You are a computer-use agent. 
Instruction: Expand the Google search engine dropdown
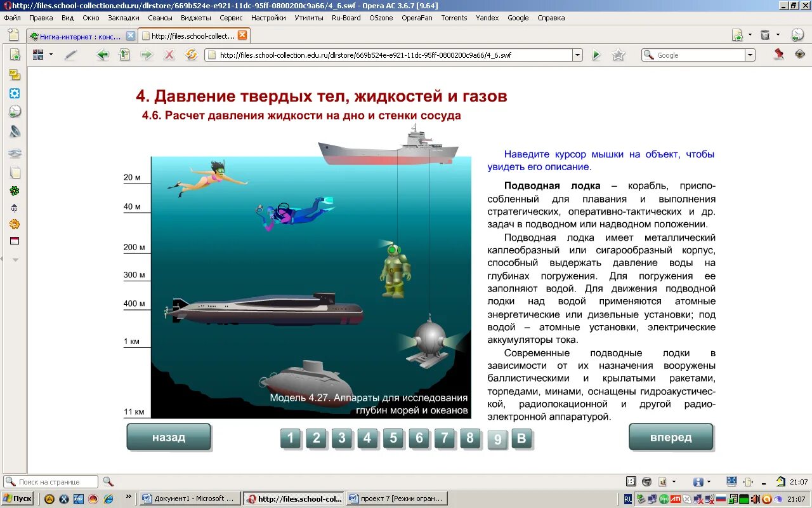[x=750, y=55]
